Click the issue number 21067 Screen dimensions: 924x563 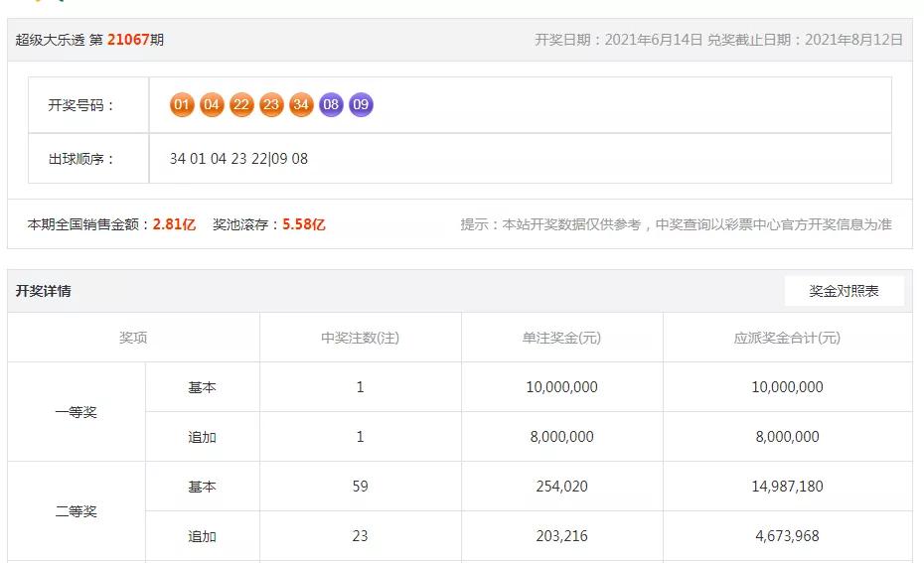pyautogui.click(x=128, y=40)
